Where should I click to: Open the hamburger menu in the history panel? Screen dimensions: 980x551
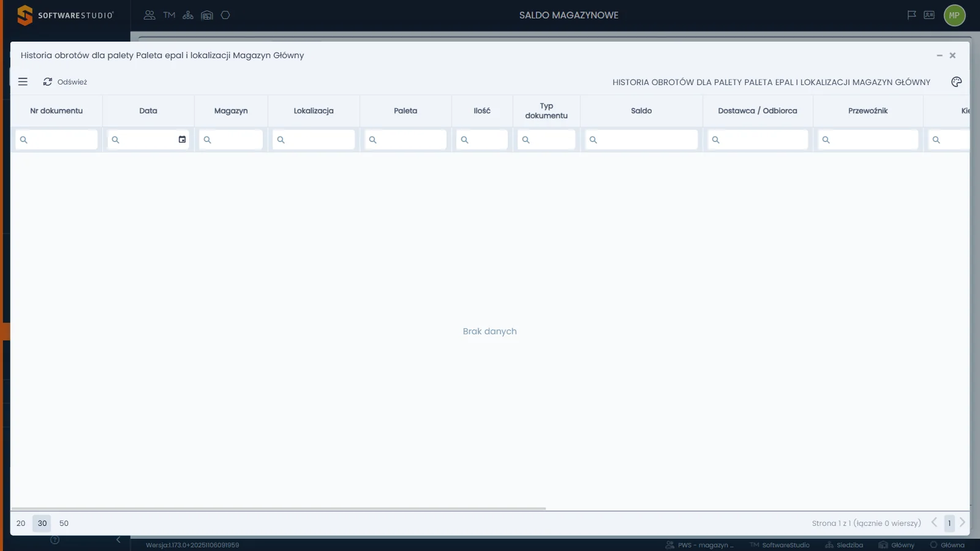(x=23, y=81)
